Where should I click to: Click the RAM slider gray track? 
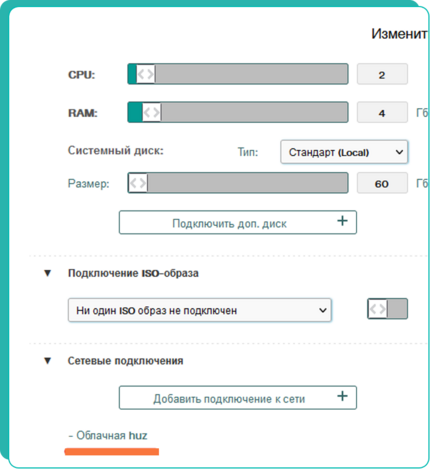click(255, 112)
